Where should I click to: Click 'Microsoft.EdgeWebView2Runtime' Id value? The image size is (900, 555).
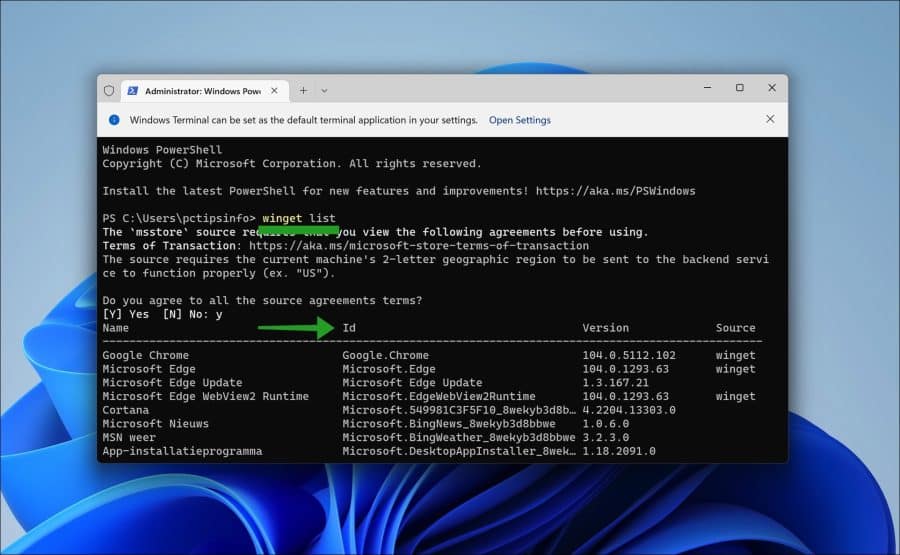439,397
